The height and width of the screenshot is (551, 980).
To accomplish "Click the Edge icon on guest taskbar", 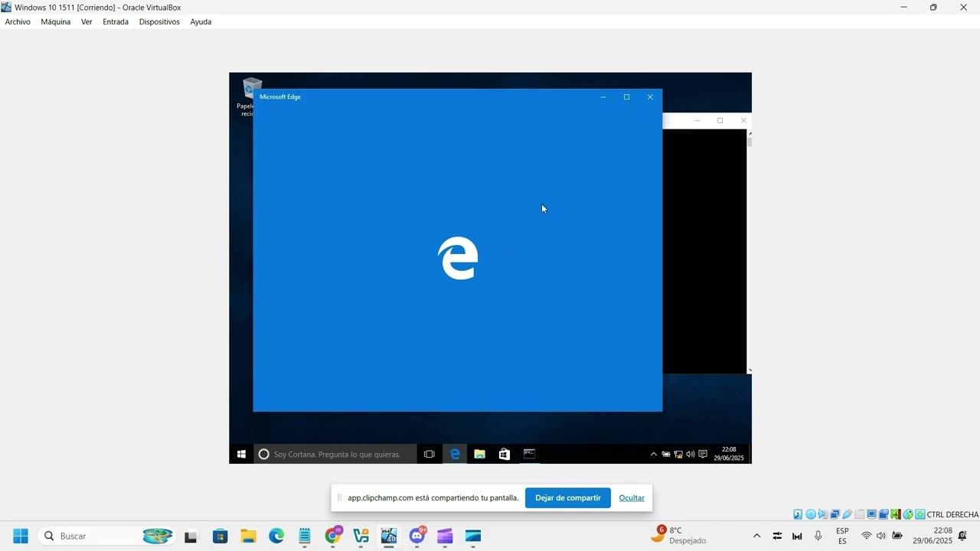I will [455, 454].
